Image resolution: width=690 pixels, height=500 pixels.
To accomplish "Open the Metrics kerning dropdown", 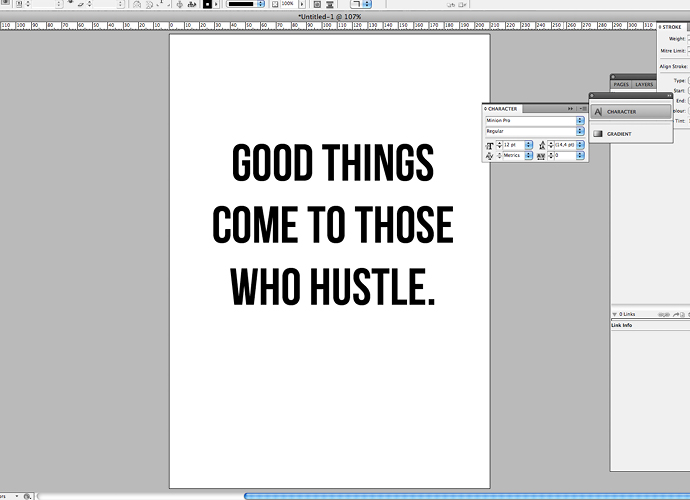I will [x=529, y=155].
